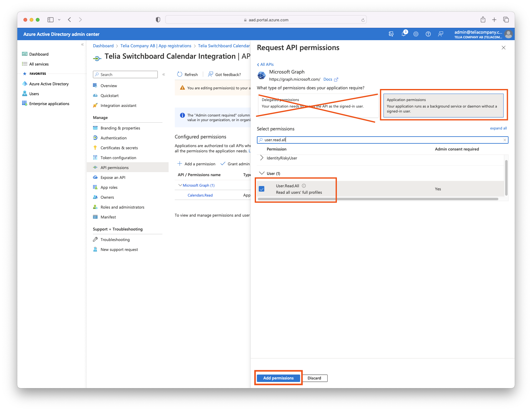The width and height of the screenshot is (532, 411).
Task: Collapse the app menu search chevron
Action: click(x=164, y=74)
